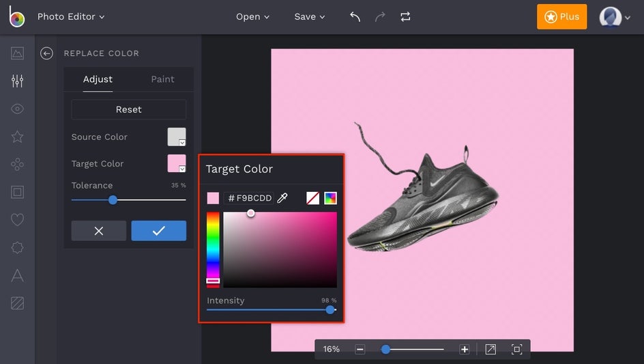Toggle fullscreen view in zoom bar

[x=516, y=349]
